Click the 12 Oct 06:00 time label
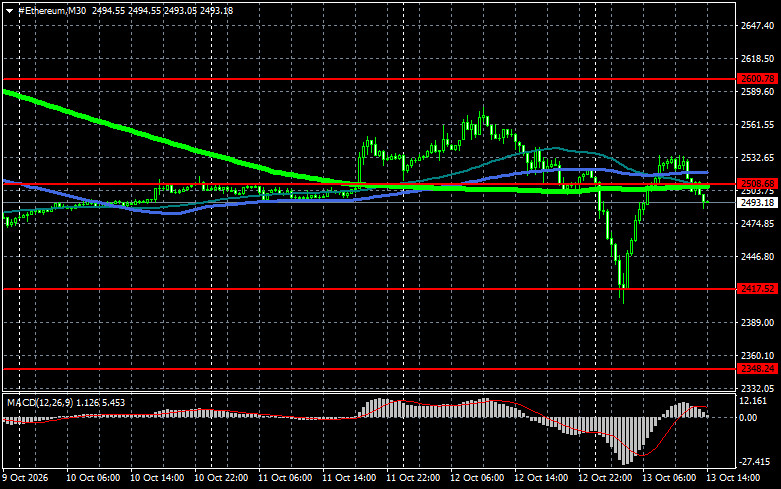This screenshot has width=781, height=489. click(477, 478)
